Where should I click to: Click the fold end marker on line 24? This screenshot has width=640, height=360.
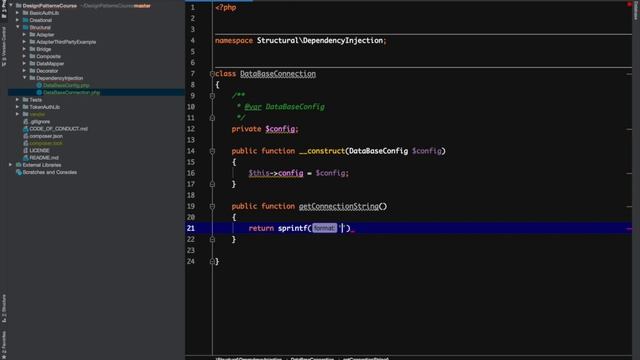[x=212, y=262]
